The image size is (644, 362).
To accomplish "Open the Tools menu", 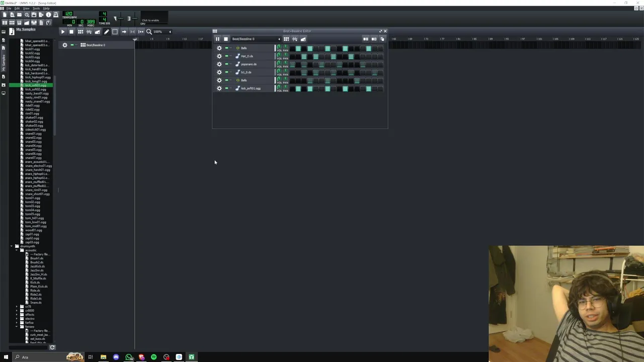I will coord(36,9).
